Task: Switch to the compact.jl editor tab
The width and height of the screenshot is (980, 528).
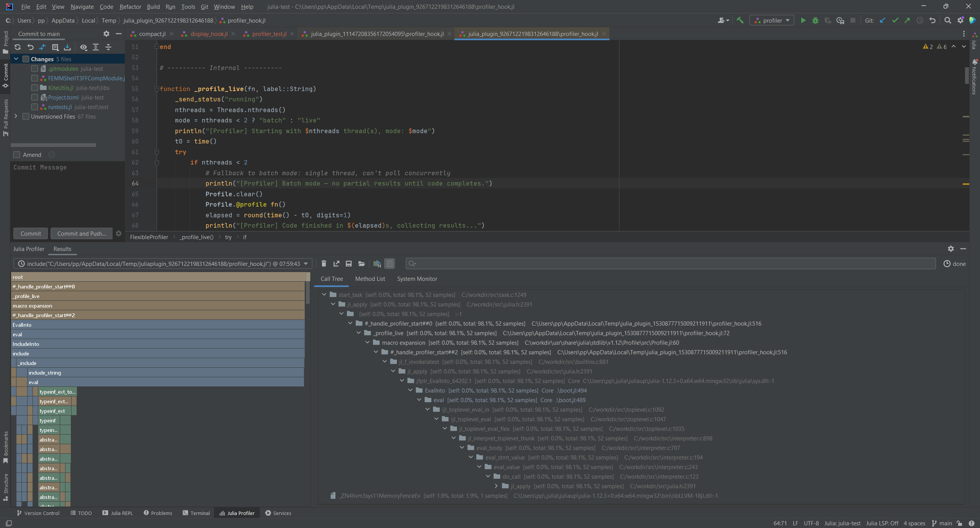Action: click(152, 34)
